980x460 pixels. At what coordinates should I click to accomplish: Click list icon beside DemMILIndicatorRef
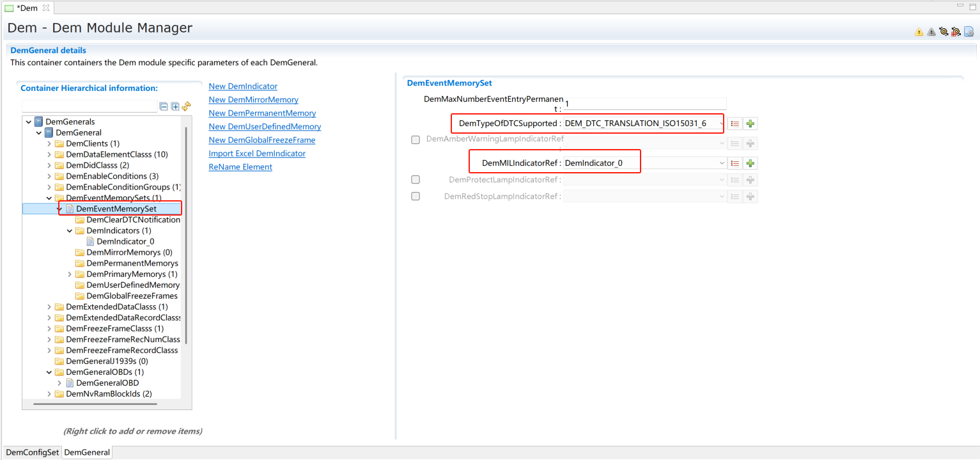(735, 163)
